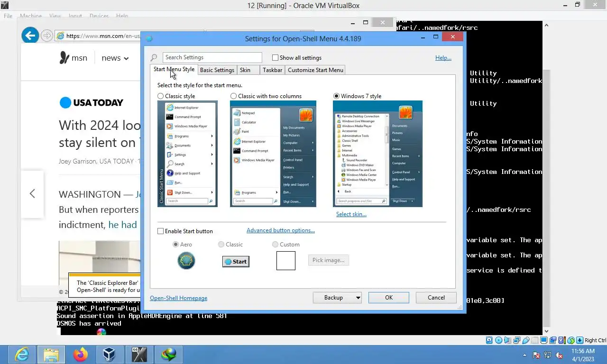Open Internet Explorer from the taskbar
This screenshot has width=607, height=364.
[22, 354]
